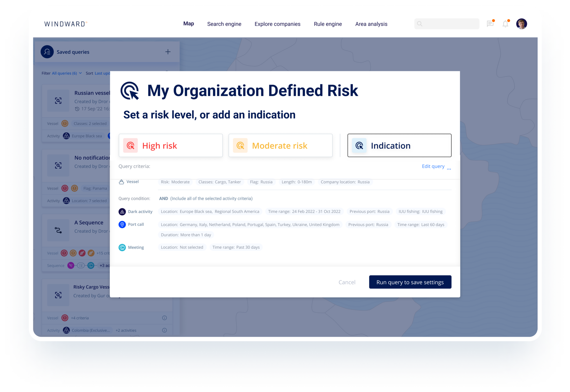
Task: Open the Rule engine menu item
Action: [x=328, y=24]
